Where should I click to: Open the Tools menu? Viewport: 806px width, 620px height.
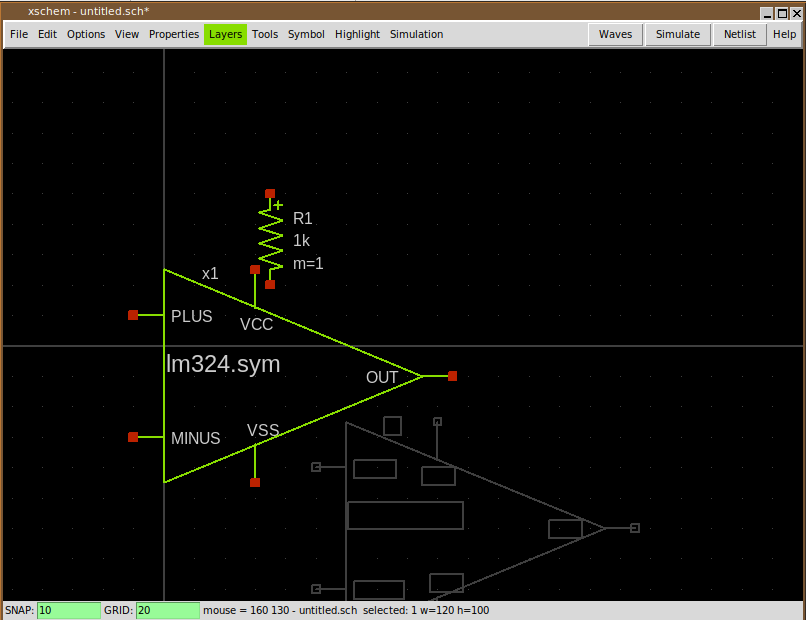[x=265, y=34]
